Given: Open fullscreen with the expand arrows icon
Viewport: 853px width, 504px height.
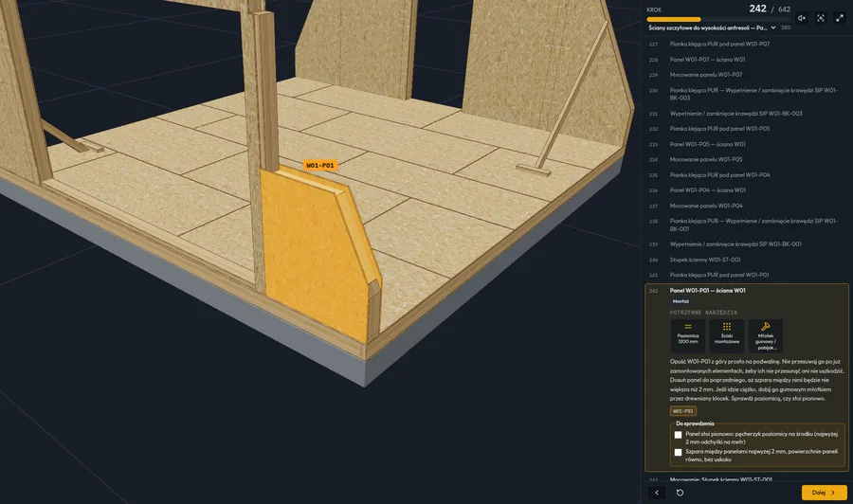Looking at the screenshot, I should point(840,18).
